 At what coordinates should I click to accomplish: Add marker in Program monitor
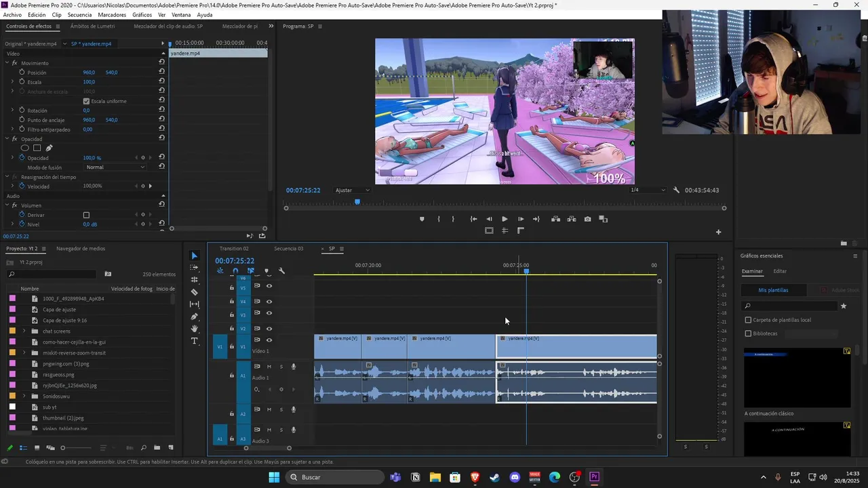(422, 219)
